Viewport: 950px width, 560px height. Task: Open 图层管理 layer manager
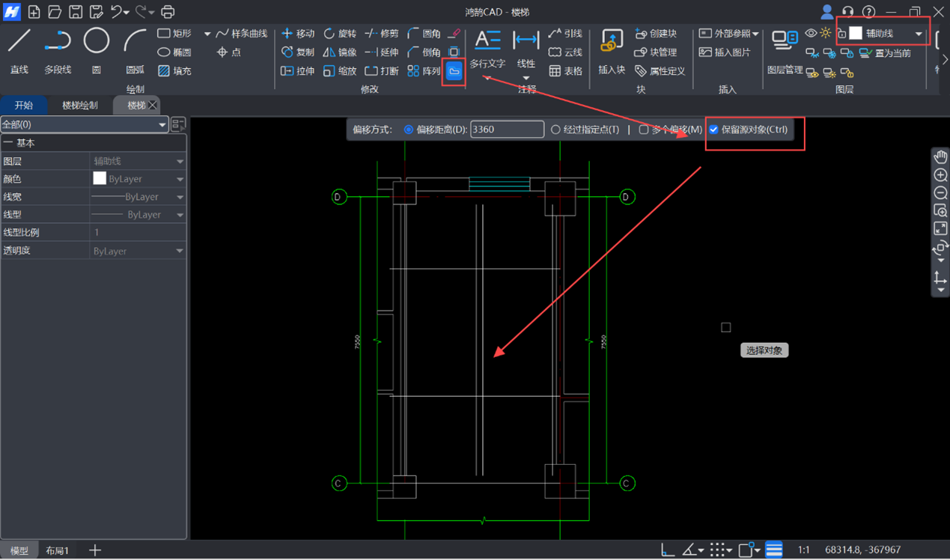(x=785, y=51)
